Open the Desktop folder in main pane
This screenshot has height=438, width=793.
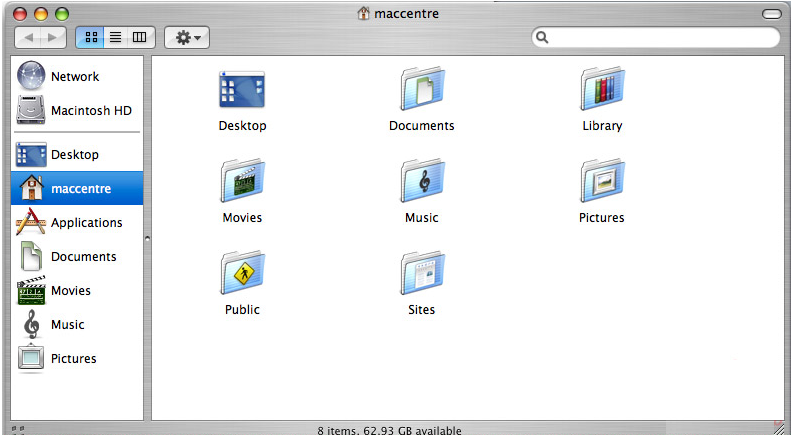coord(242,90)
